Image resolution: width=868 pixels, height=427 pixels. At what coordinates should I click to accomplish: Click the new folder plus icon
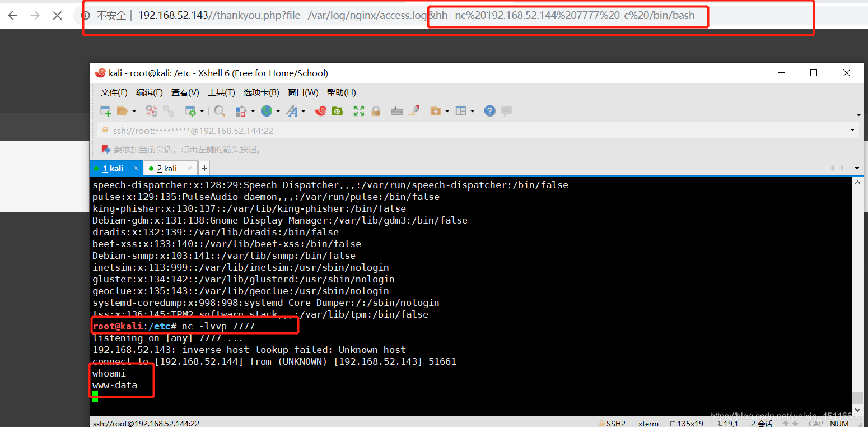pos(436,111)
